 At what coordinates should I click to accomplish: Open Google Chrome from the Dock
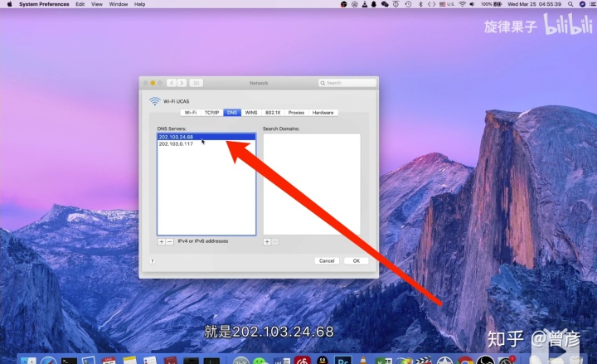[x=465, y=360]
